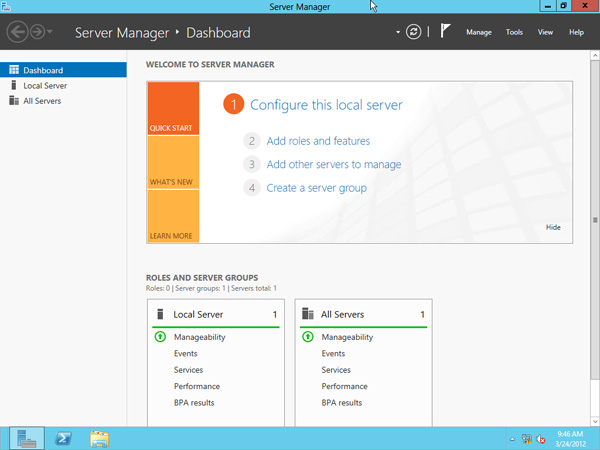The width and height of the screenshot is (600, 450).
Task: Select the WHAT'S NEW tab tile
Action: (173, 162)
